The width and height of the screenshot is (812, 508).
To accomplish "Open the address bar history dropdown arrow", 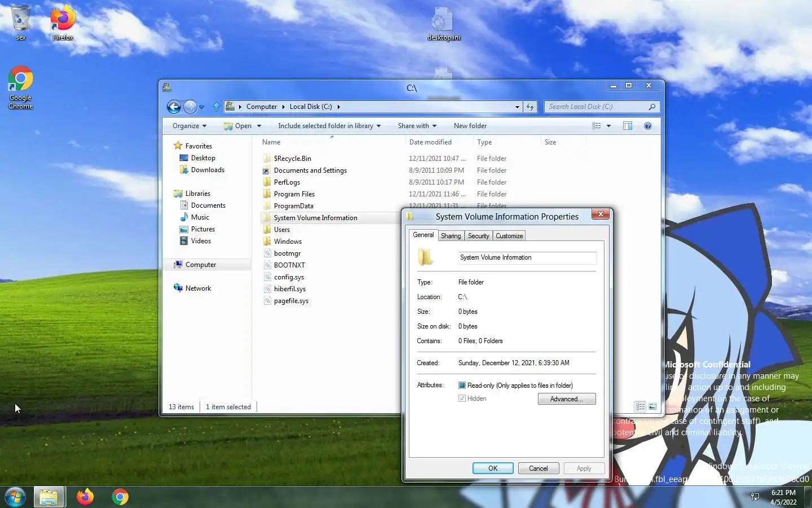I will (517, 107).
